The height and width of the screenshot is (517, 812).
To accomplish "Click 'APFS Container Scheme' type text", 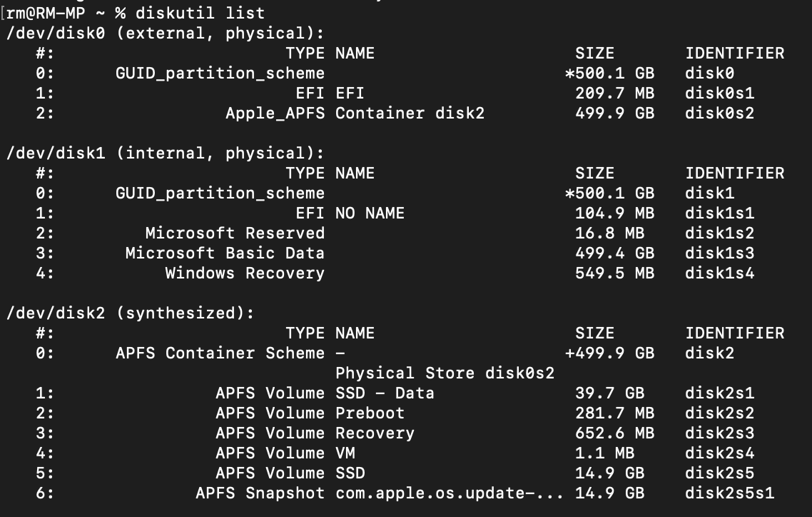I will [x=220, y=353].
